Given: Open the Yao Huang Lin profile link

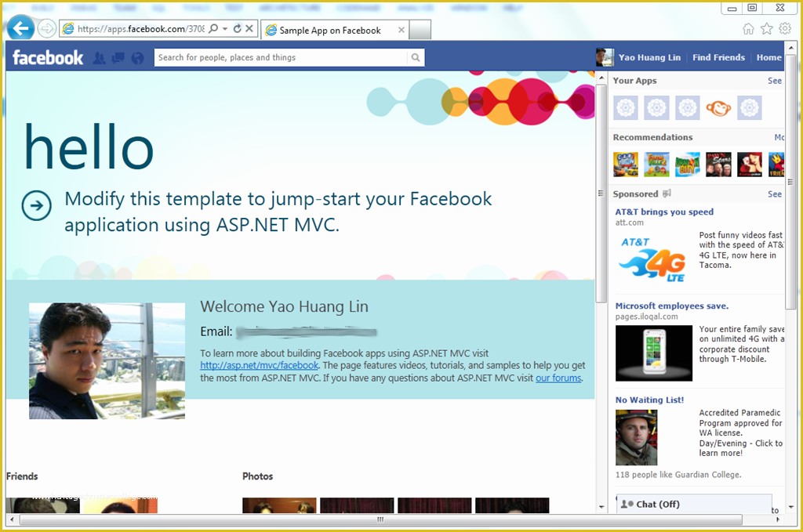Looking at the screenshot, I should [x=649, y=57].
